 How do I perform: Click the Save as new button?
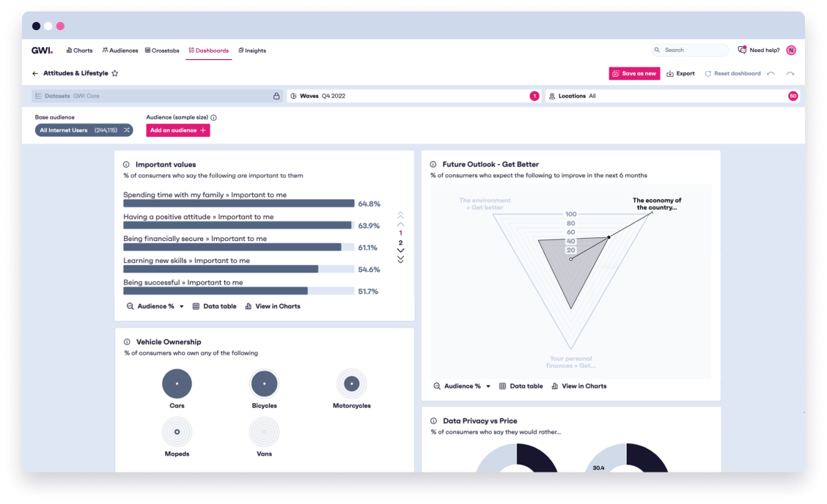pos(633,73)
